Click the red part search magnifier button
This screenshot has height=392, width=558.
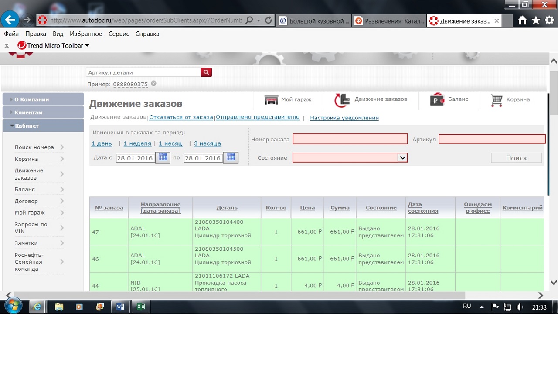point(206,72)
